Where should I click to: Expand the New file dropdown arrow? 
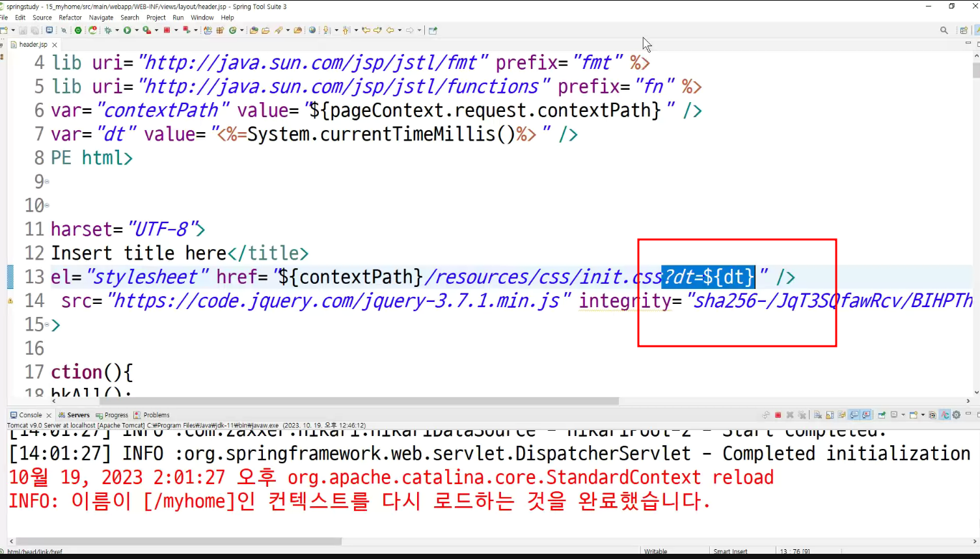click(x=13, y=30)
